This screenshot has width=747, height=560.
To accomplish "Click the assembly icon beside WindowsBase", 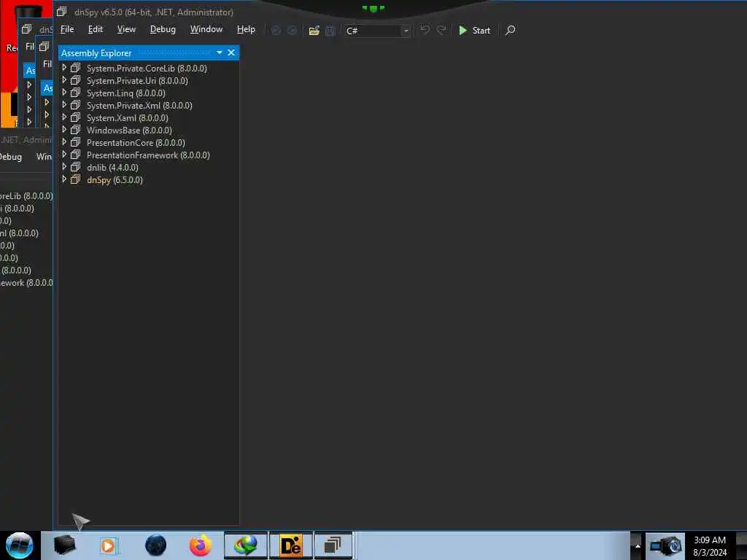I will 75,130.
